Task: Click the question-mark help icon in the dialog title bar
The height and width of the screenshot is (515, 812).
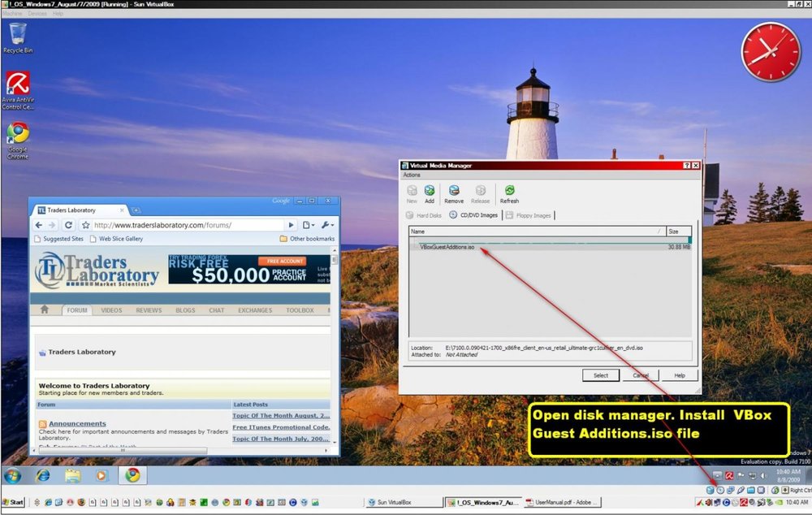Action: (687, 165)
